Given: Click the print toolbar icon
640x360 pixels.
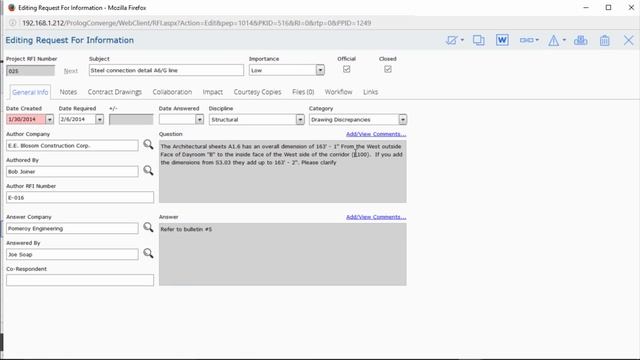Looking at the screenshot, I should coord(580,40).
